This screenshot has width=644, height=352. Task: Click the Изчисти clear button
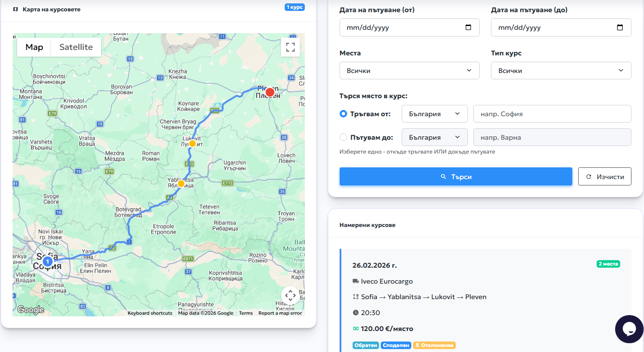coord(605,177)
